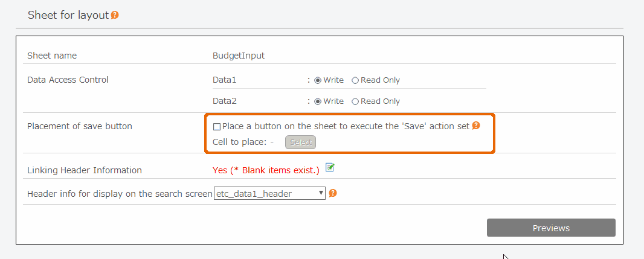This screenshot has width=644, height=259.
Task: Click the 'Placement of save button' label
Action: [x=80, y=126]
